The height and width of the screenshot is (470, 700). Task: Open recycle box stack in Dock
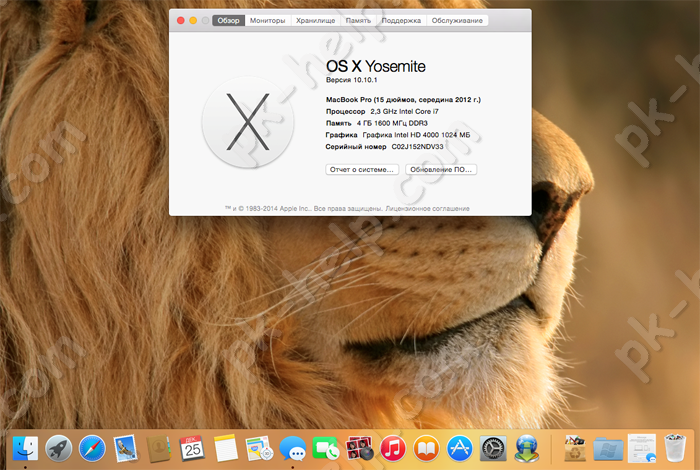click(x=575, y=448)
